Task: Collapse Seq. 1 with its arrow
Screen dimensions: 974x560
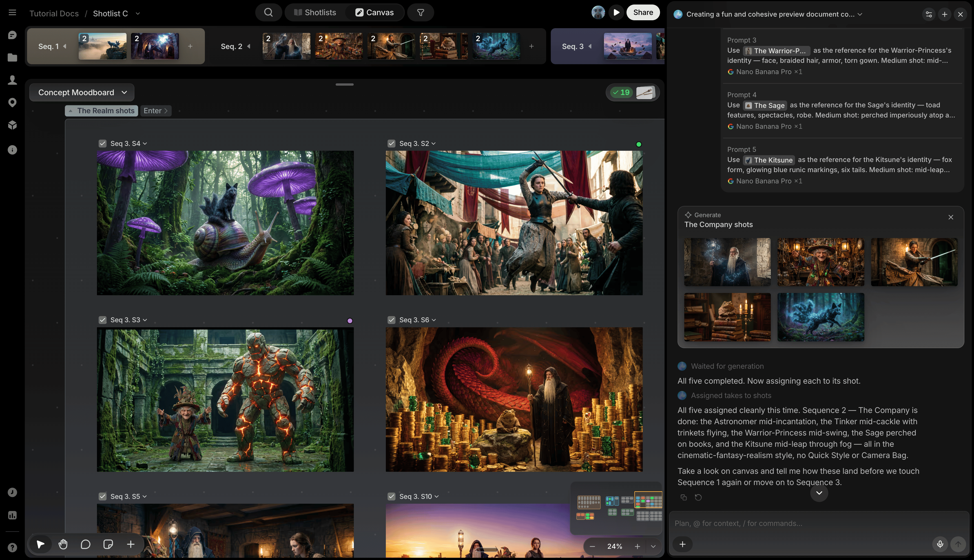Action: tap(65, 46)
